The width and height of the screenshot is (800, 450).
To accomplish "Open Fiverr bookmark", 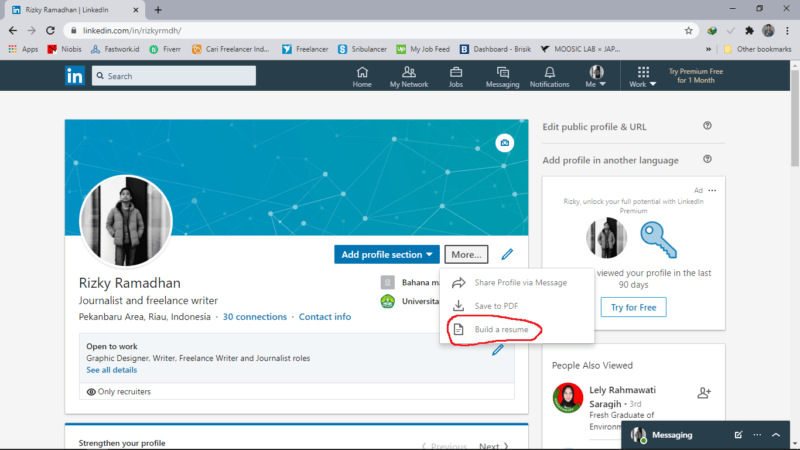I will coord(165,49).
